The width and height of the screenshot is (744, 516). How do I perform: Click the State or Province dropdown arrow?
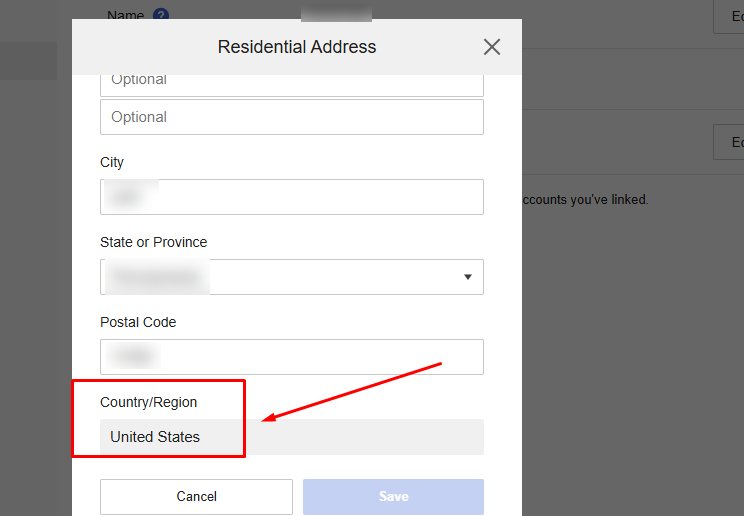[467, 277]
